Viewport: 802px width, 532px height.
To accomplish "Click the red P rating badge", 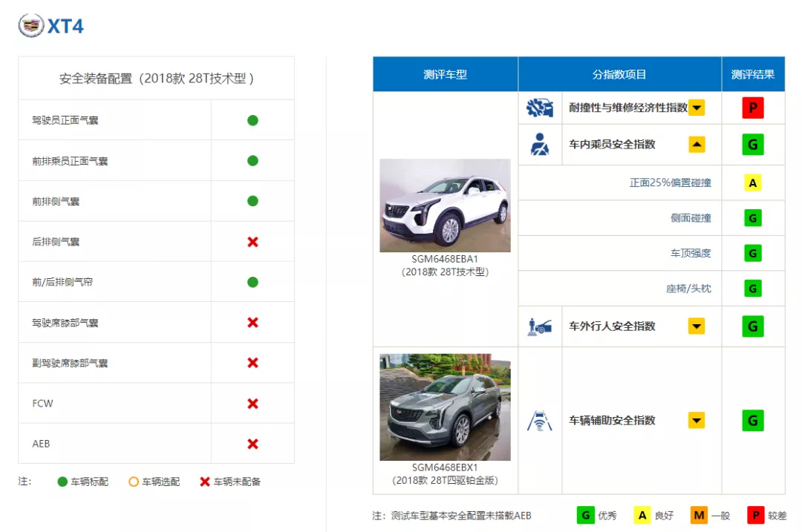I will pos(752,108).
